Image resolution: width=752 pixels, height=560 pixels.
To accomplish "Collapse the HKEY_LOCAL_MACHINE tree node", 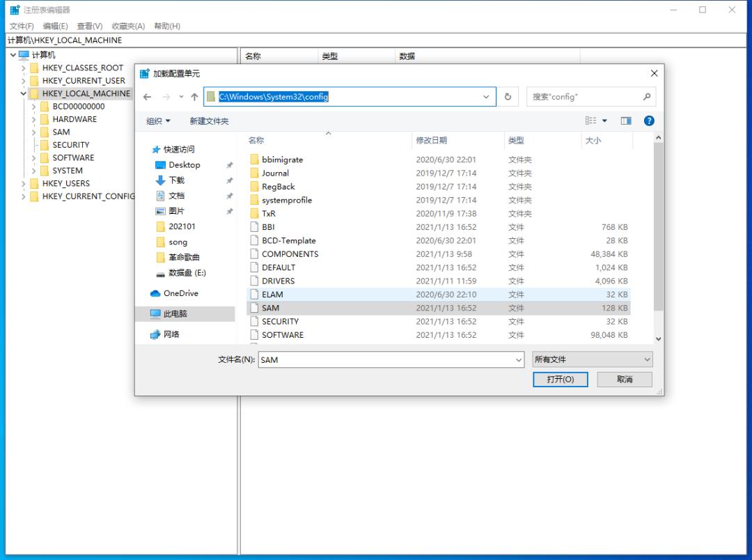I will click(x=24, y=93).
